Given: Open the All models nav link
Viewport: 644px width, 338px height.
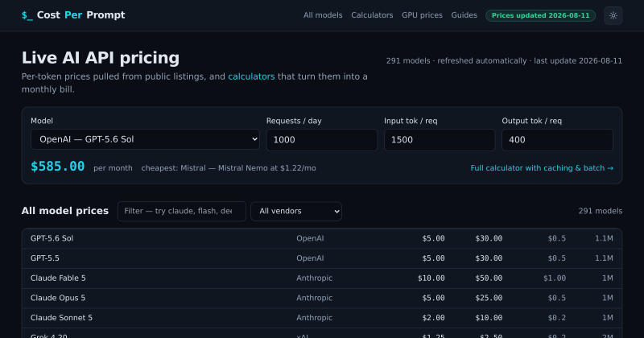Looking at the screenshot, I should pos(323,15).
